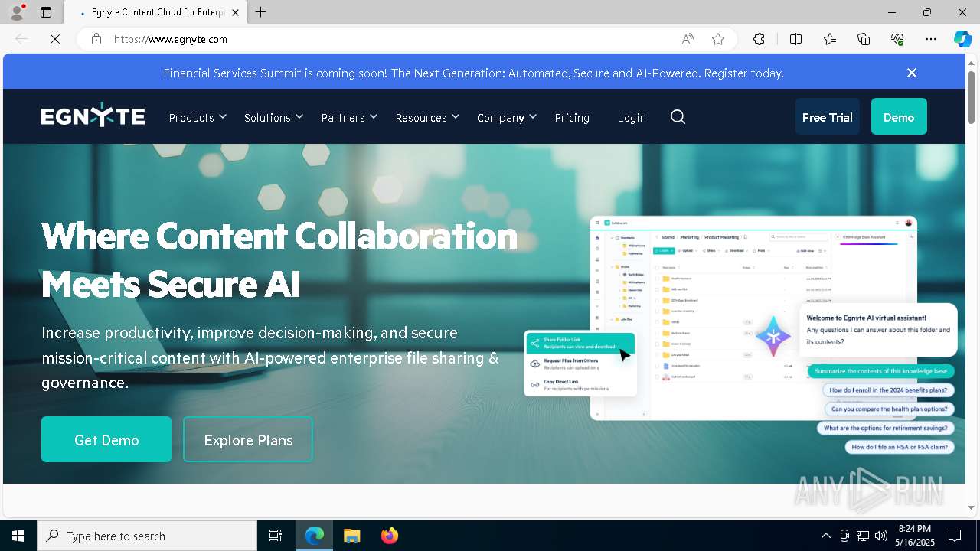
Task: Click Explore Plans button
Action: pyautogui.click(x=248, y=439)
